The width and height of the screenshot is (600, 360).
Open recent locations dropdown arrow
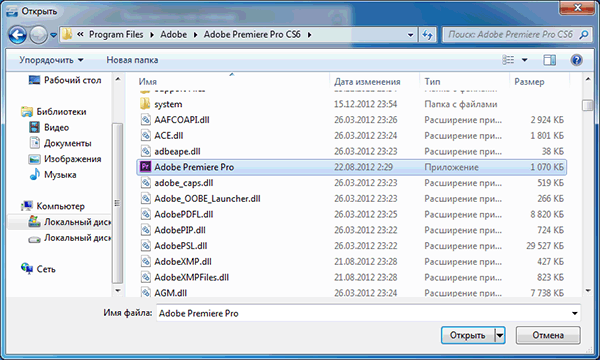[x=53, y=35]
